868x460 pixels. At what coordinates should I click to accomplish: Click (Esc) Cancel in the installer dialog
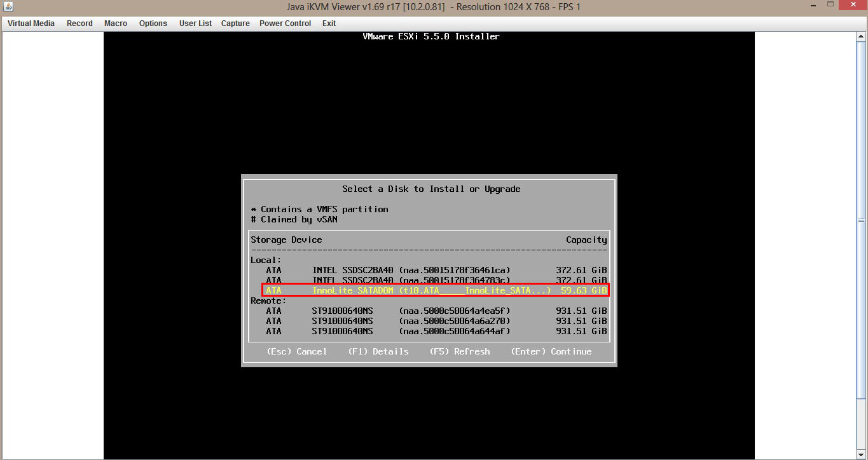point(296,351)
